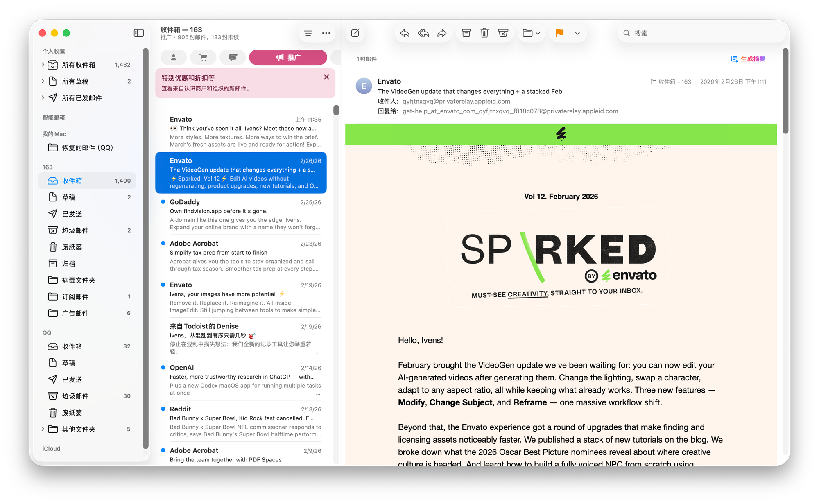Switch to the shopping cart transactions tab
The height and width of the screenshot is (504, 819).
coord(203,57)
